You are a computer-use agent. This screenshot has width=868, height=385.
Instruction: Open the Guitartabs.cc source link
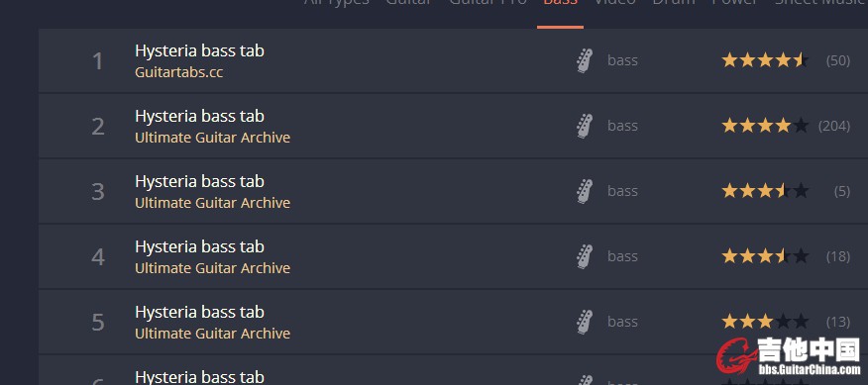coord(178,72)
